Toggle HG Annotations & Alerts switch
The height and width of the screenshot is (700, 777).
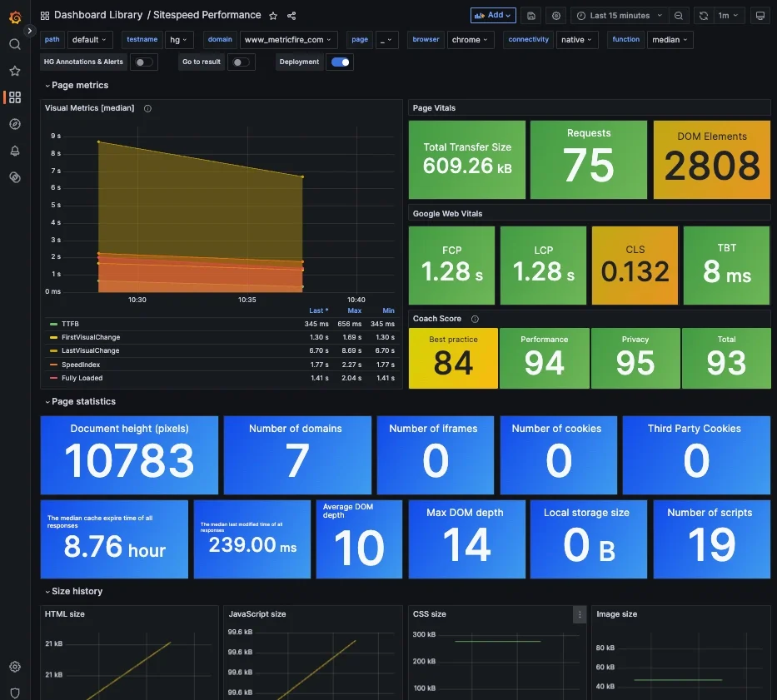[x=144, y=62]
